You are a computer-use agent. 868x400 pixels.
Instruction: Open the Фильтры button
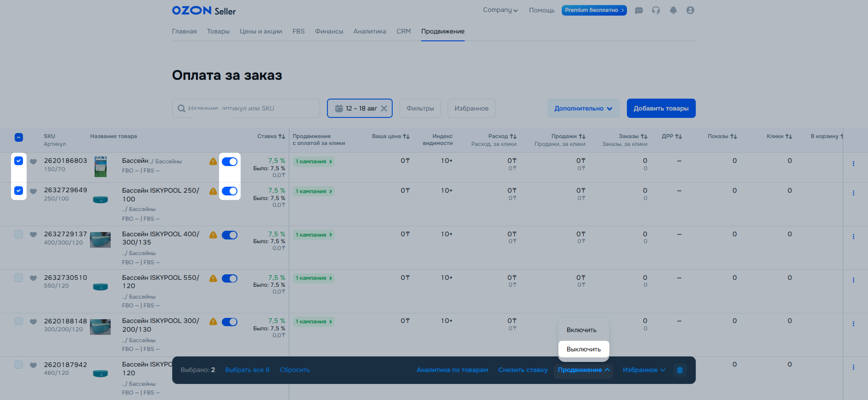coord(420,108)
